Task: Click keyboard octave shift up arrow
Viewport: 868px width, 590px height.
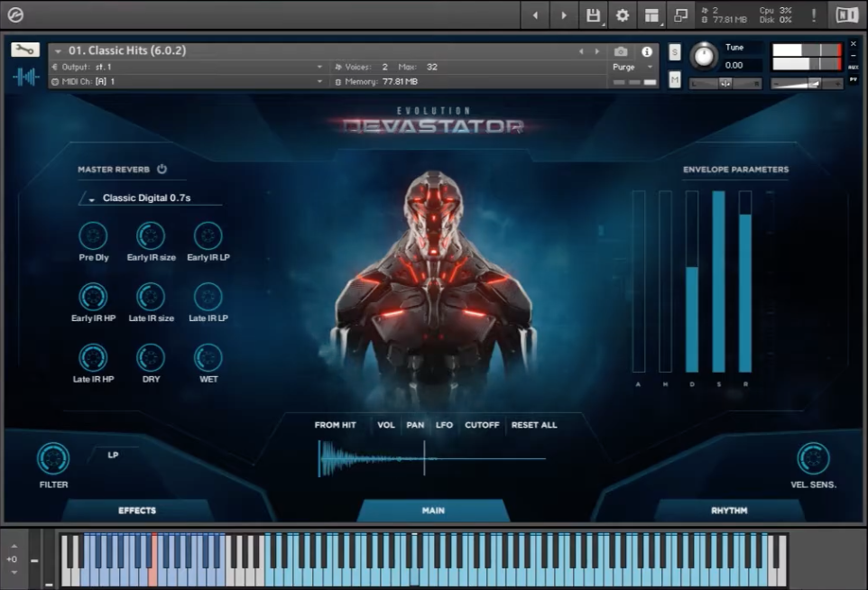Action: click(14, 547)
